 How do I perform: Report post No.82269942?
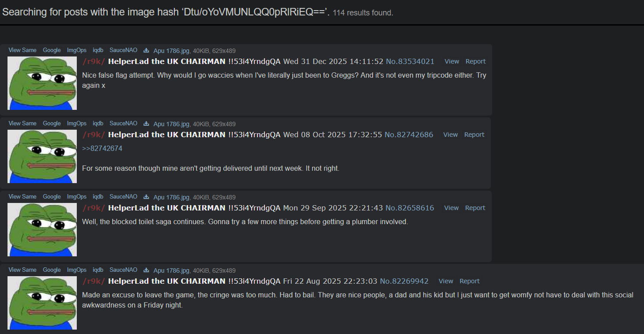470,281
